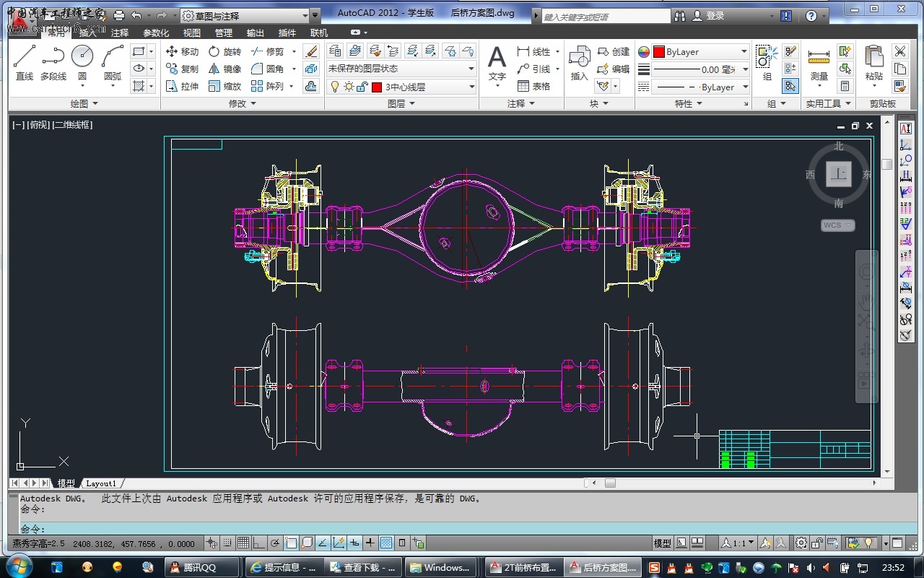
Task: Select the 线性 (Linear) dimension tool
Action: pyautogui.click(x=534, y=51)
